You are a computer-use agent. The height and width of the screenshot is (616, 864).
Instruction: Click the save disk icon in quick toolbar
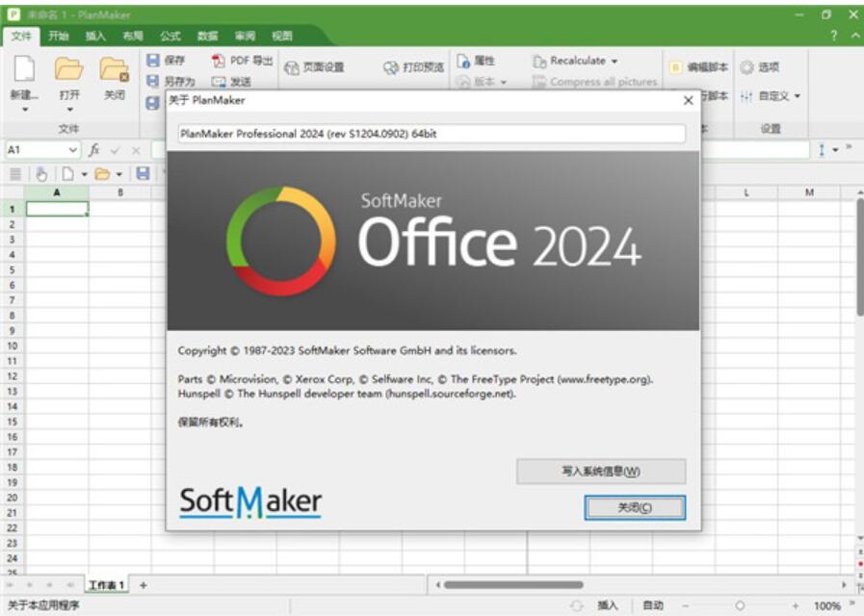(143, 174)
